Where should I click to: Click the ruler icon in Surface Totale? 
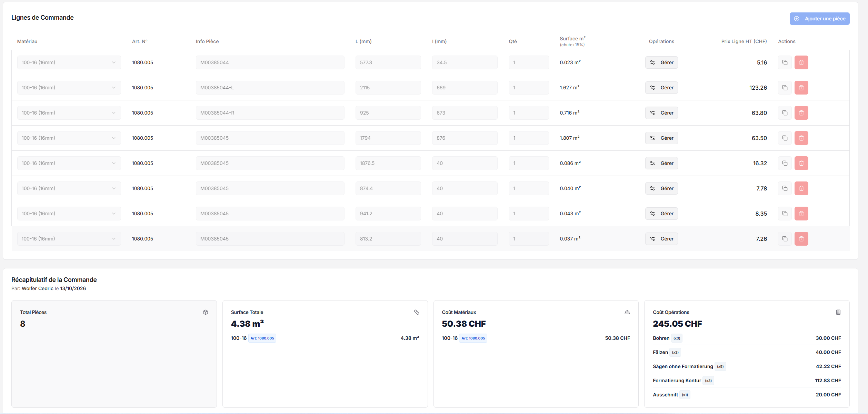click(416, 312)
